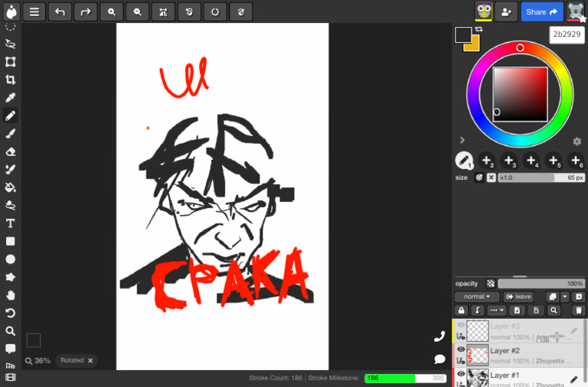Toggle the size multiplier X button
The image size is (588, 387).
(492, 177)
